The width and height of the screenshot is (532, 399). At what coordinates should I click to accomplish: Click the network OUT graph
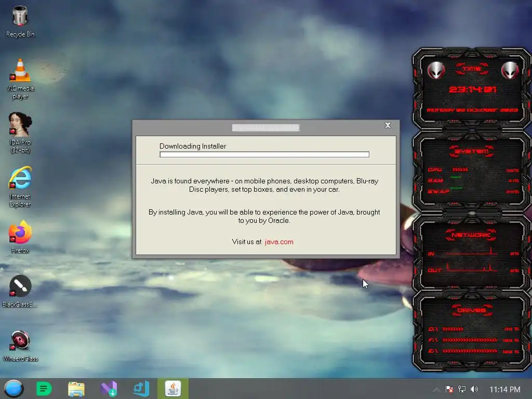coord(472,268)
